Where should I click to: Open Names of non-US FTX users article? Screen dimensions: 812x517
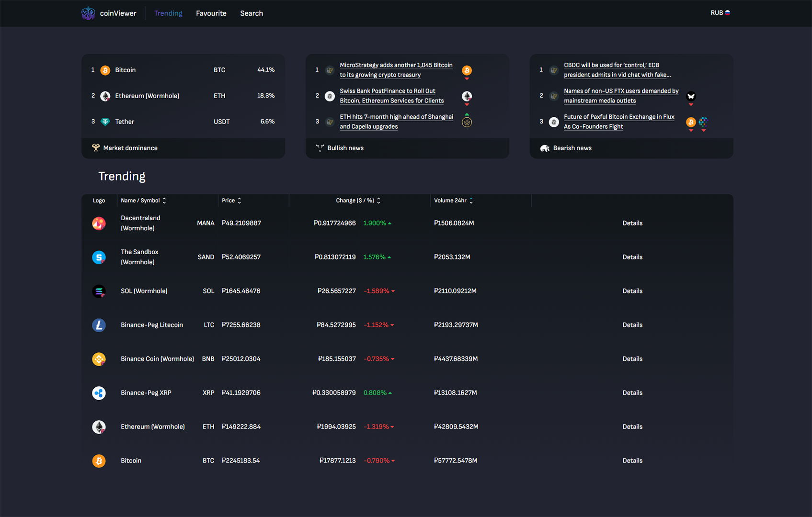pyautogui.click(x=621, y=96)
